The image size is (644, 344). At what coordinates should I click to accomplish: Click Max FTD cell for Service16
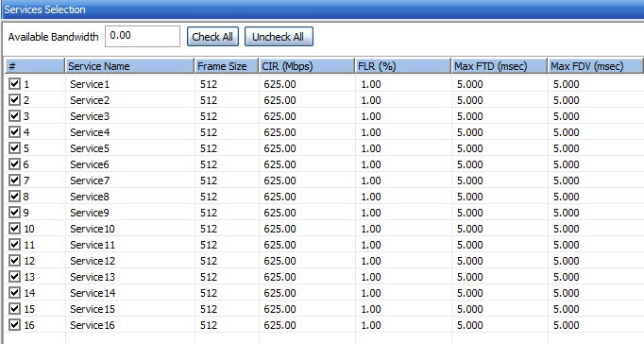tap(500, 325)
